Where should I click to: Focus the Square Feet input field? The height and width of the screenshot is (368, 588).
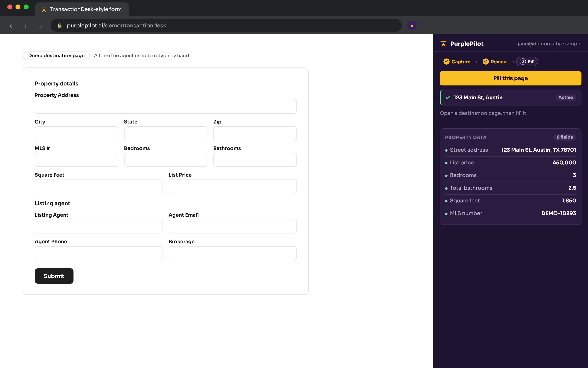[99, 186]
